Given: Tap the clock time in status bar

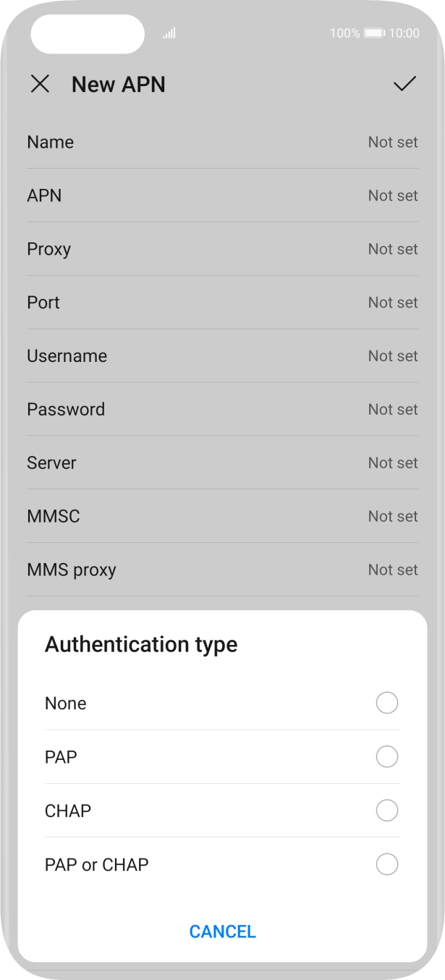Looking at the screenshot, I should click(x=404, y=33).
